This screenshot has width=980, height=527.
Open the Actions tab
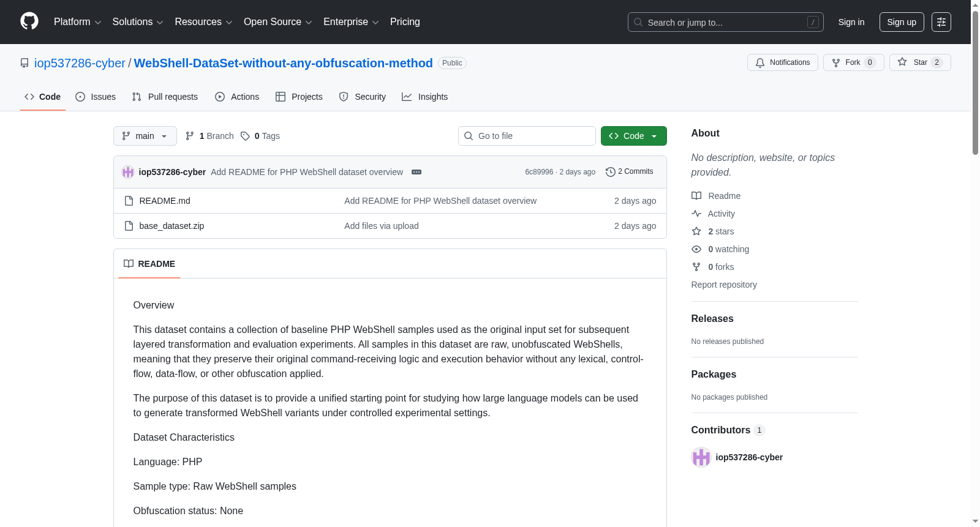pyautogui.click(x=237, y=97)
